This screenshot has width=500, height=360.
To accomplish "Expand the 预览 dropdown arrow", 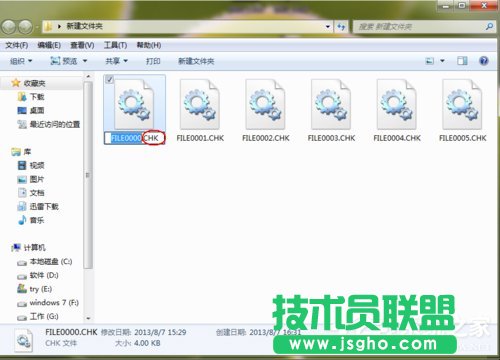I will coord(85,61).
